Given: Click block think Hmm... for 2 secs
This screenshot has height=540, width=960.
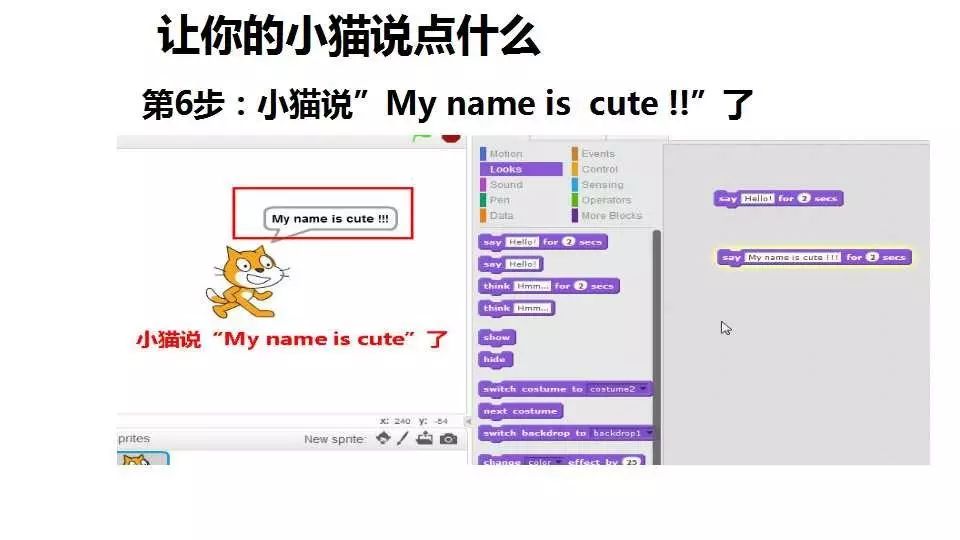Looking at the screenshot, I should (x=549, y=286).
